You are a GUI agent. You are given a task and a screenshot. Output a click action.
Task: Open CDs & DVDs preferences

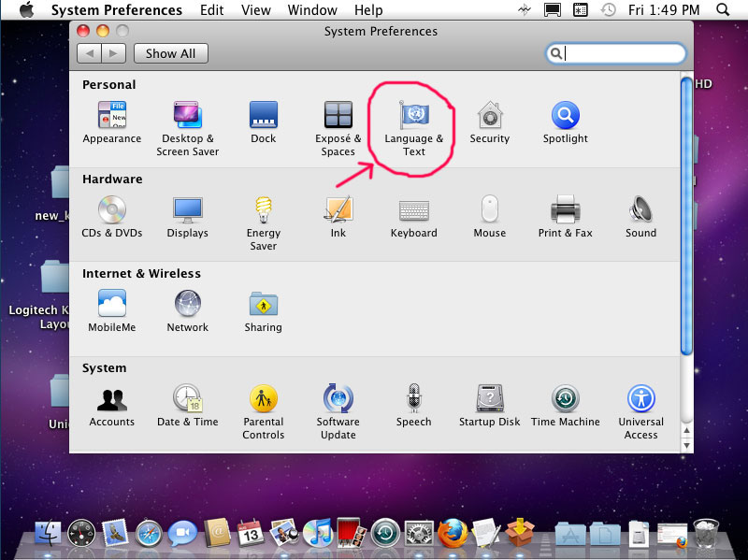112,217
